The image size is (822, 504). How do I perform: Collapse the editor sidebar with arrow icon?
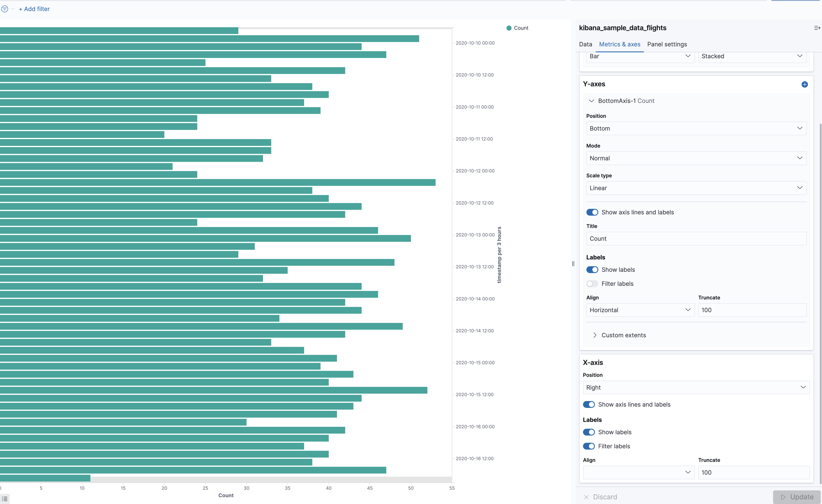(x=817, y=28)
